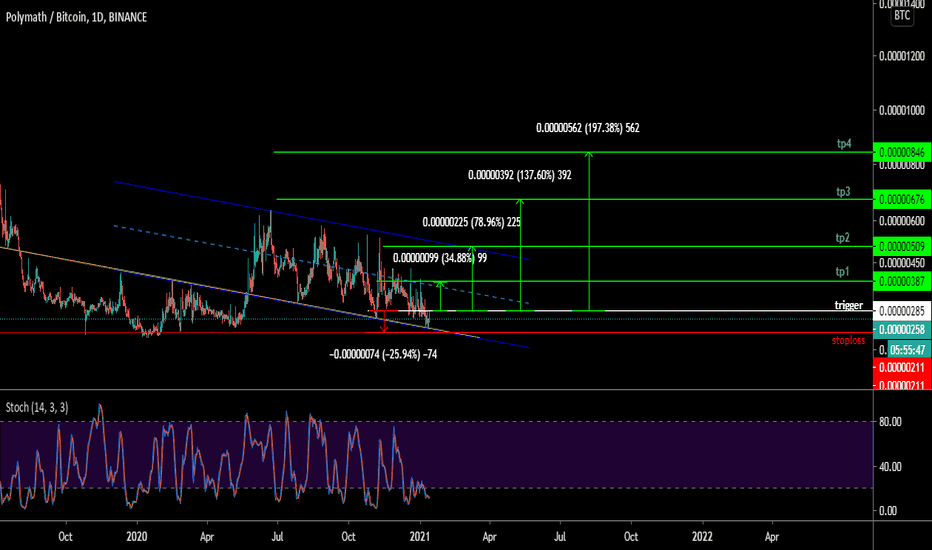Select the tp2 text label

pos(843,238)
